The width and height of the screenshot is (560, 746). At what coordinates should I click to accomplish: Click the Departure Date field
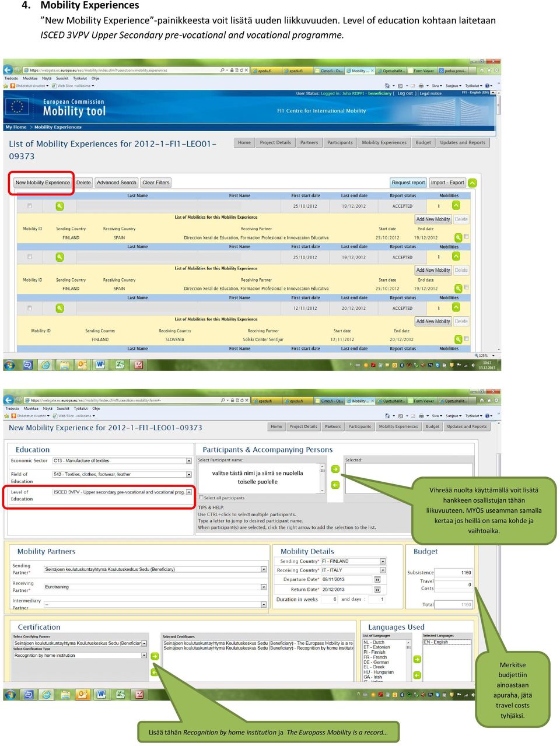pyautogui.click(x=347, y=580)
